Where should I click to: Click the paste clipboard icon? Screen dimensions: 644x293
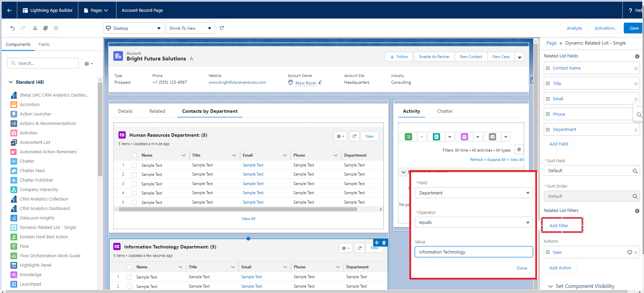coord(56,28)
